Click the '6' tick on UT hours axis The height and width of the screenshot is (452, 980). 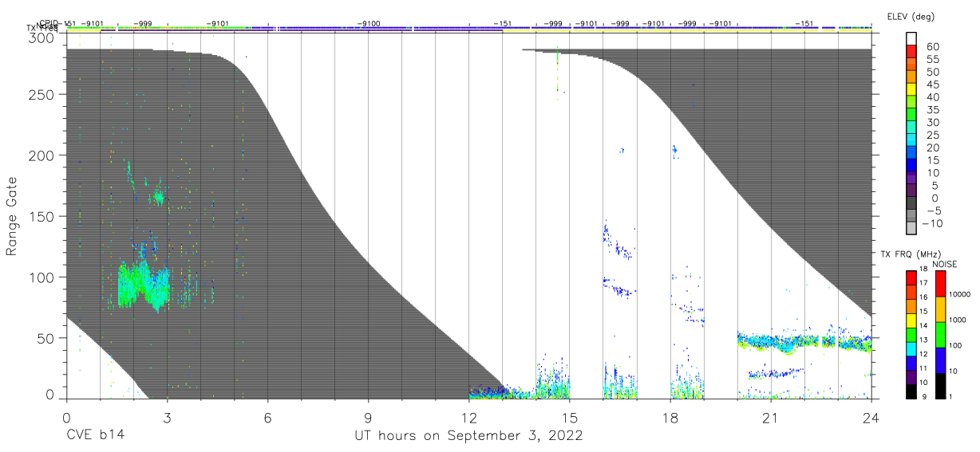[268, 417]
